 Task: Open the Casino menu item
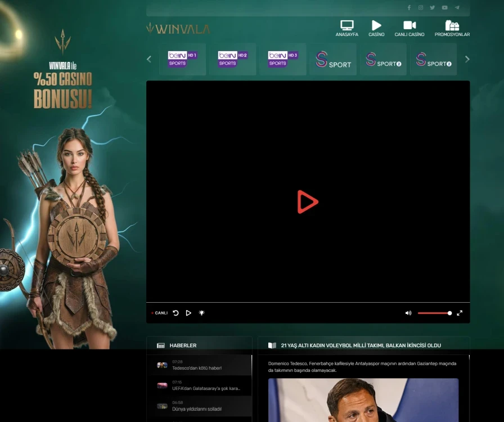coord(376,28)
